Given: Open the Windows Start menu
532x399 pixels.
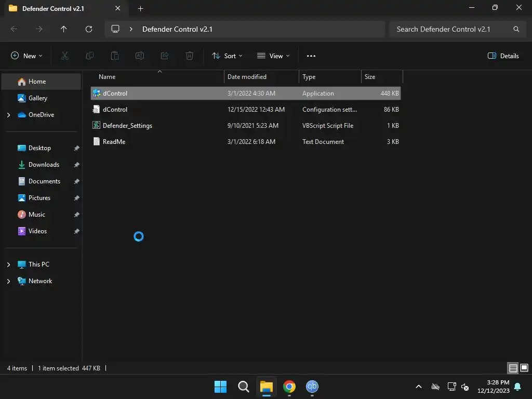Looking at the screenshot, I should pos(220,387).
